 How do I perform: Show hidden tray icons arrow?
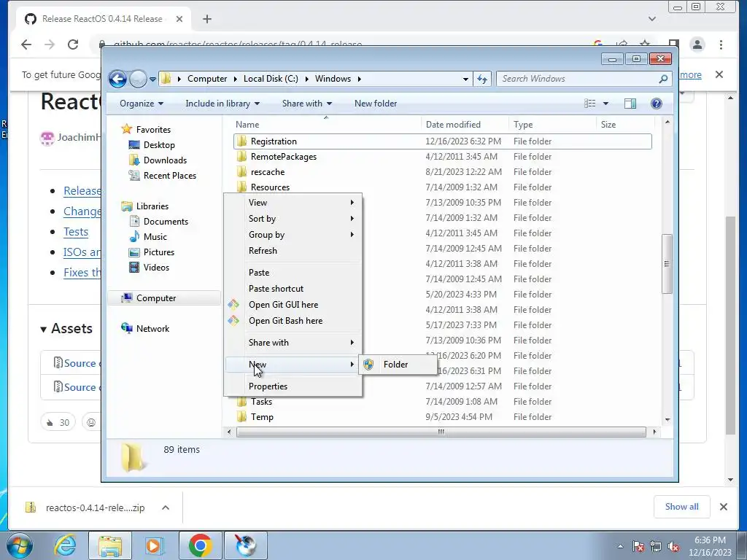(x=620, y=547)
